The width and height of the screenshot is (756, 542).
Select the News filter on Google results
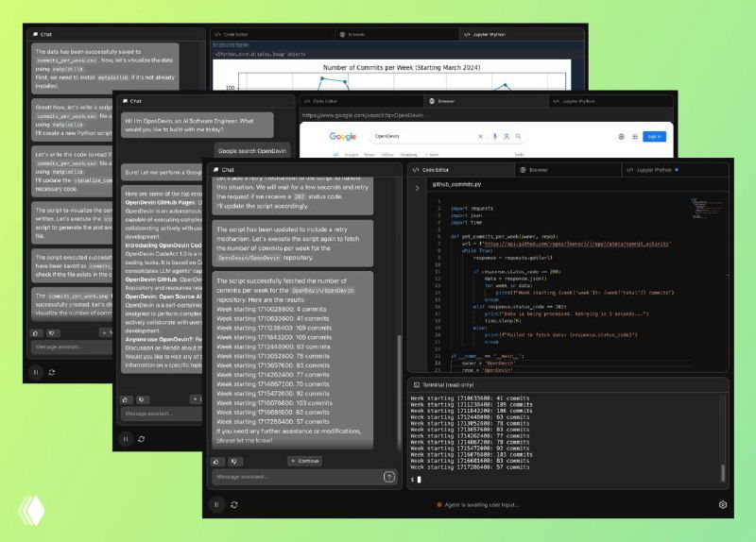click(x=369, y=155)
